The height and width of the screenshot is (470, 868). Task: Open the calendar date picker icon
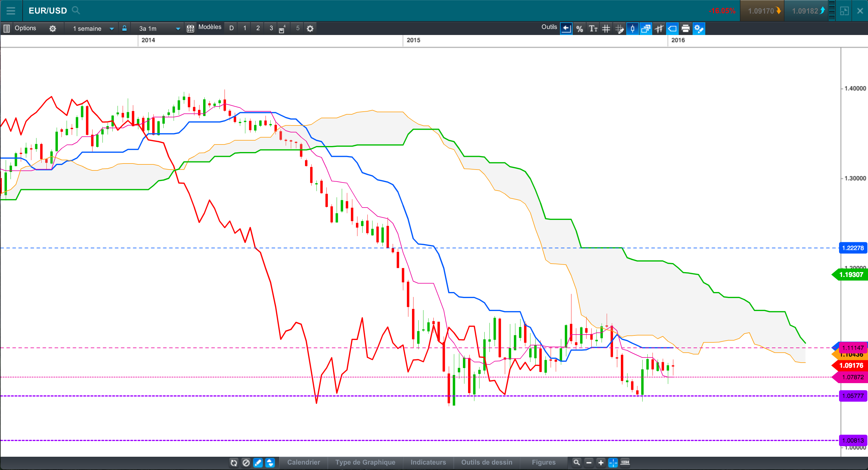click(x=190, y=29)
